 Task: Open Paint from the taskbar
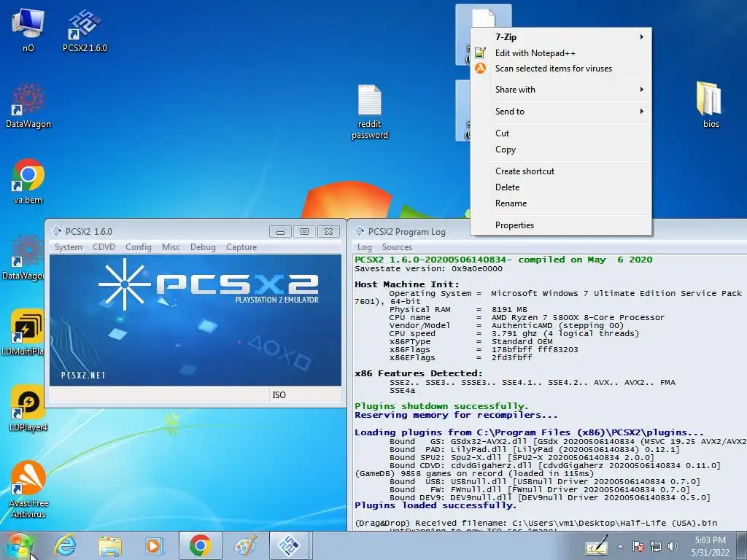[245, 545]
